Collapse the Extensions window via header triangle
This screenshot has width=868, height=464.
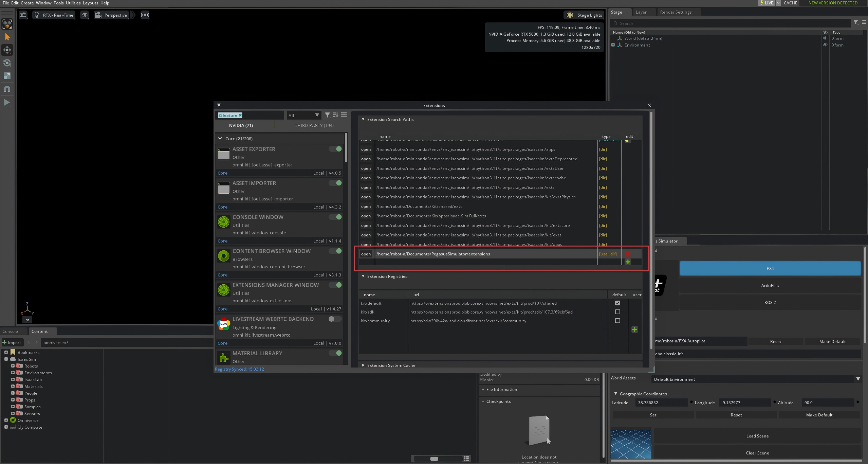pos(219,105)
